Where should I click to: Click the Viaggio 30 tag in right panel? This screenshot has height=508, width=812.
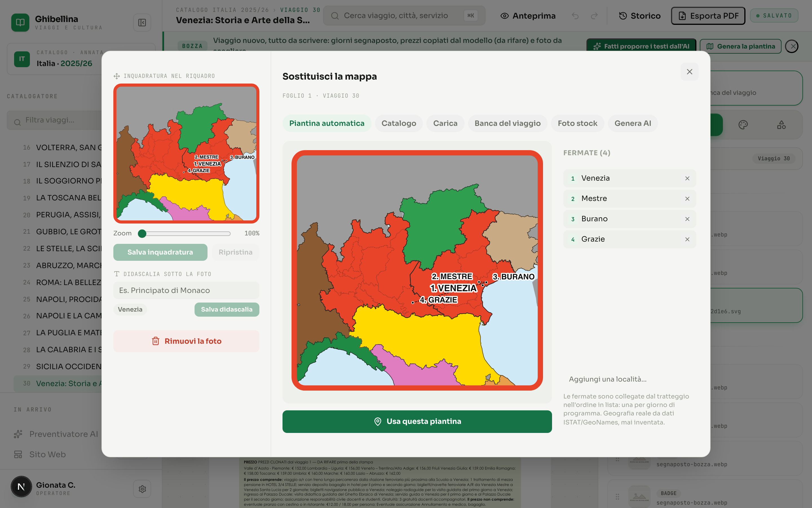(773, 159)
